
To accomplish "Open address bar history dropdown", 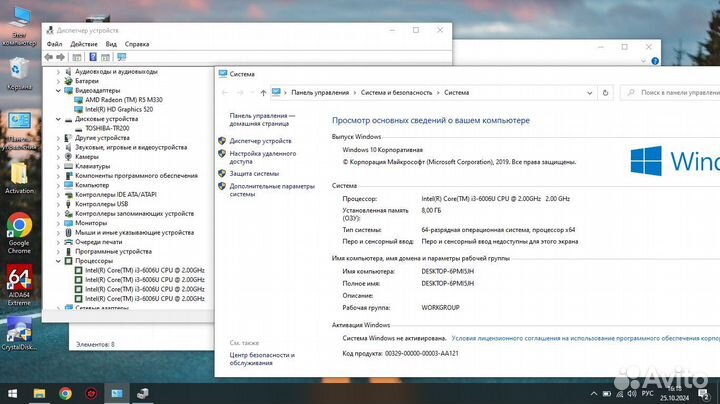I will point(590,93).
